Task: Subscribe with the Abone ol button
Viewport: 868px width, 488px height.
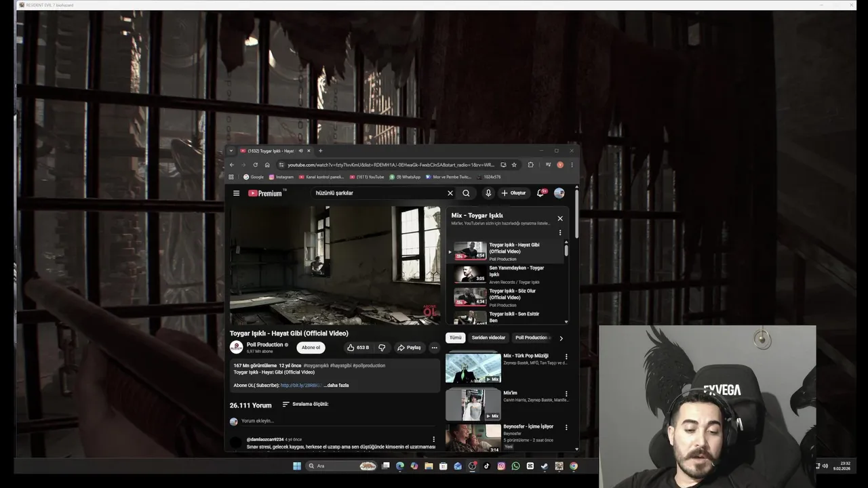Action: [311, 348]
